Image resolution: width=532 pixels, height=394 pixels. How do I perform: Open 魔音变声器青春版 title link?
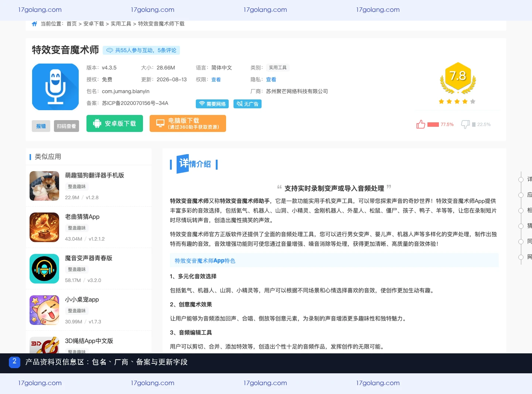pyautogui.click(x=89, y=258)
